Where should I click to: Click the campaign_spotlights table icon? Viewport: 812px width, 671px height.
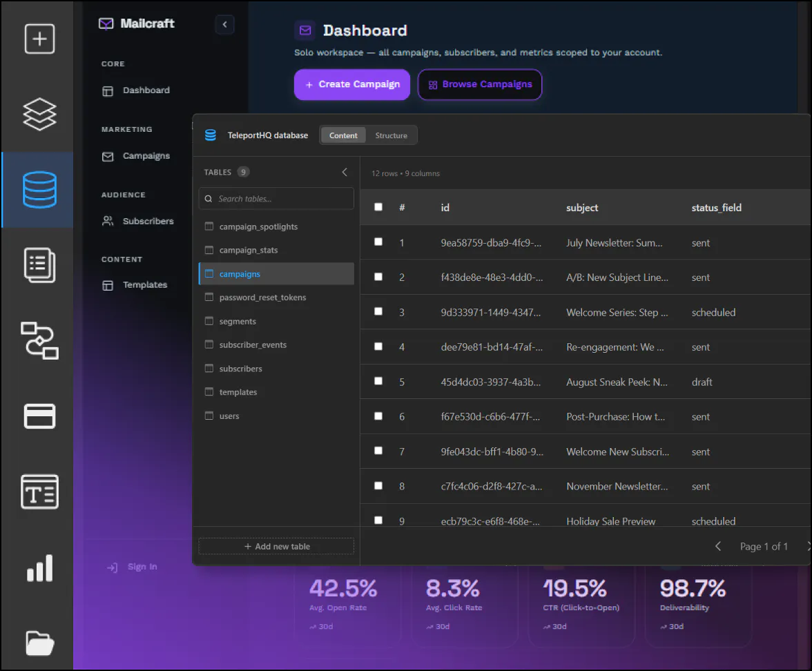209,226
